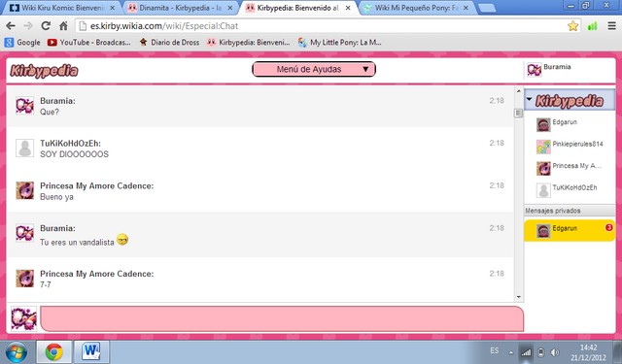Click the chat scrollbar down arrow

click(518, 297)
